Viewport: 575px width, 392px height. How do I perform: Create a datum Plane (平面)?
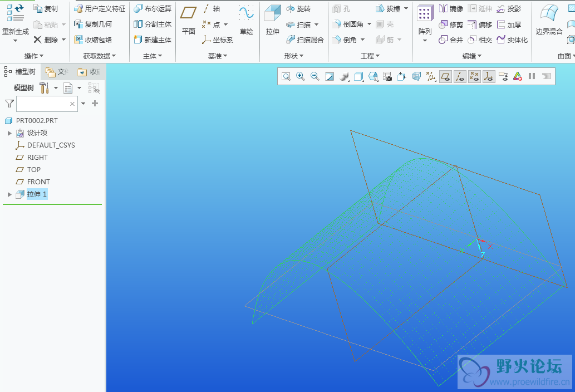189,20
